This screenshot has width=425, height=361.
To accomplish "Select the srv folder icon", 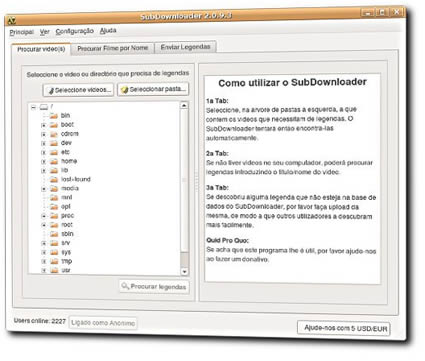I will click(x=54, y=243).
